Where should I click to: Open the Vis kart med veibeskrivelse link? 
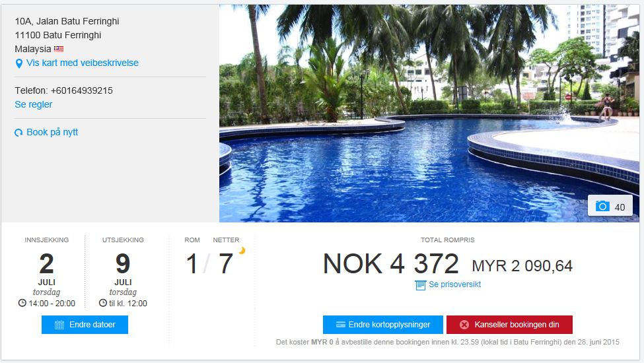pyautogui.click(x=82, y=63)
